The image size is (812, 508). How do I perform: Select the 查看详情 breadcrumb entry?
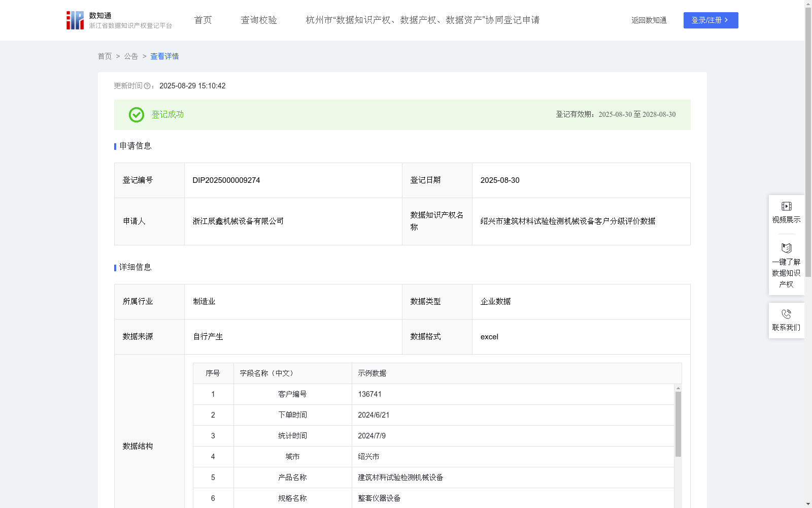164,56
